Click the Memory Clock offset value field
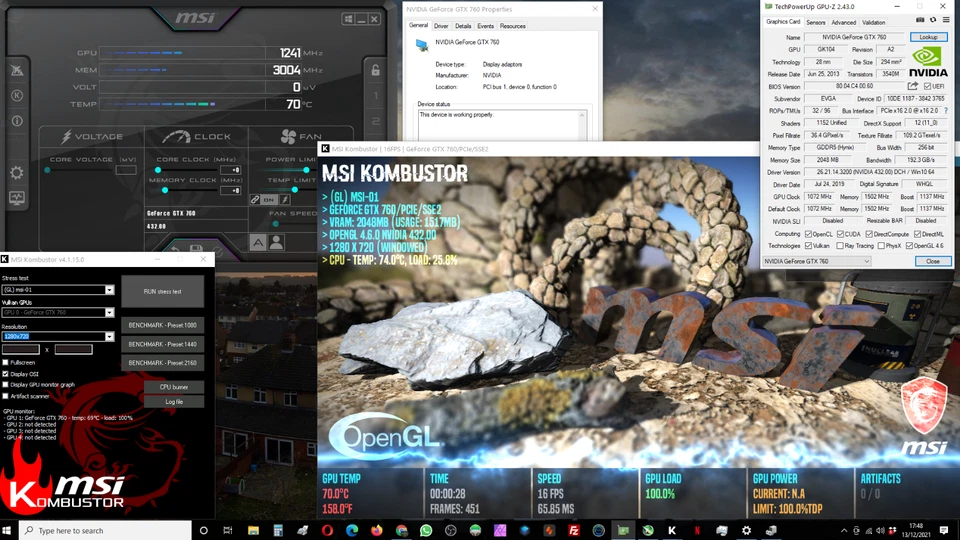Viewport: 960px width, 540px height. 230,190
